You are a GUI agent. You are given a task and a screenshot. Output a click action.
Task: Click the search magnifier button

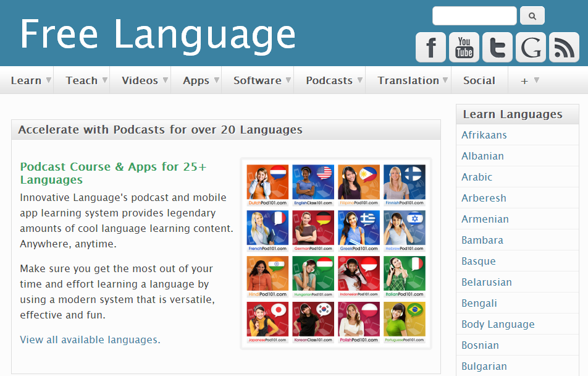532,15
